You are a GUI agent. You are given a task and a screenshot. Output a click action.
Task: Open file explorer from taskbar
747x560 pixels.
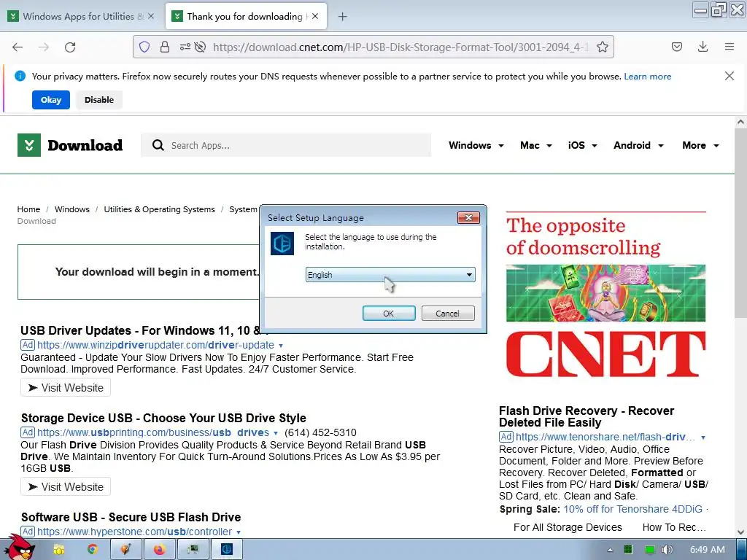59,550
